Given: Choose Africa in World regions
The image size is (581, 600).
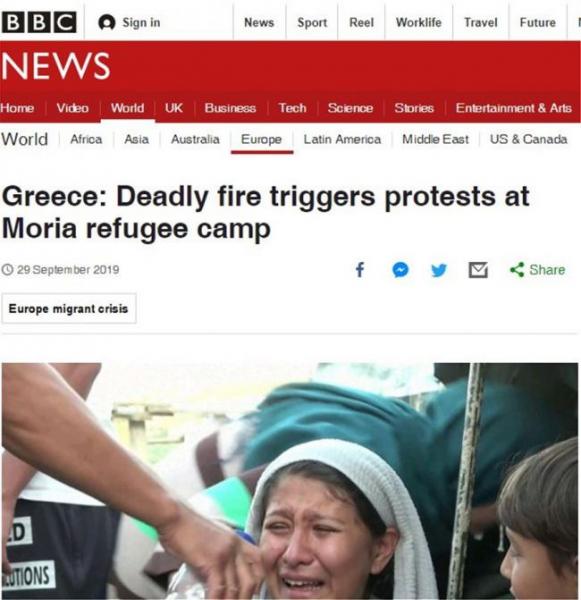Looking at the screenshot, I should pyautogui.click(x=86, y=139).
